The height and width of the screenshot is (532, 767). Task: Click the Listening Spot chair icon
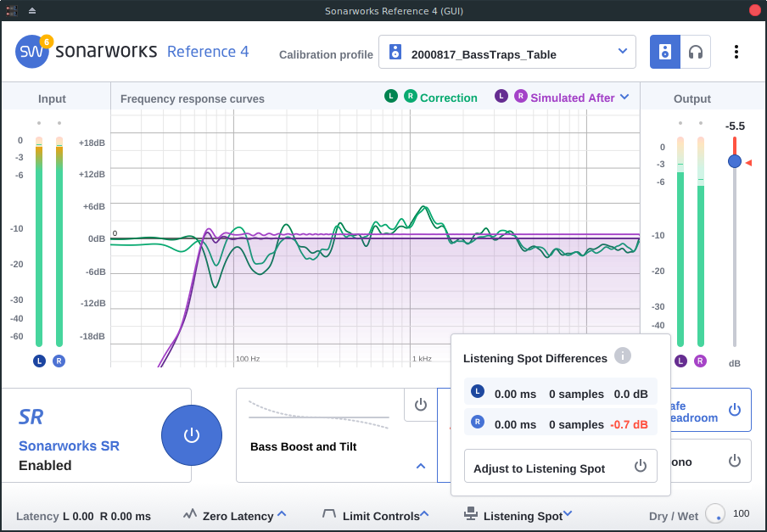pos(471,514)
